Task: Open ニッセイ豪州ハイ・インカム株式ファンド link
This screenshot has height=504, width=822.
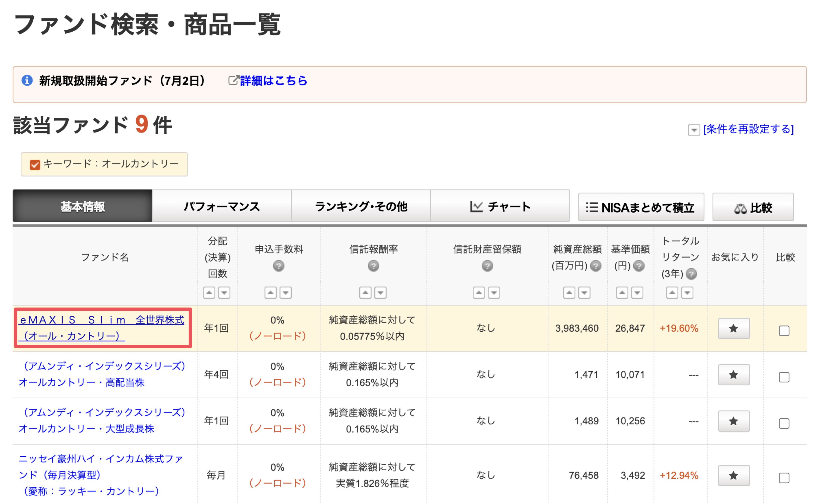Action: 101,475
